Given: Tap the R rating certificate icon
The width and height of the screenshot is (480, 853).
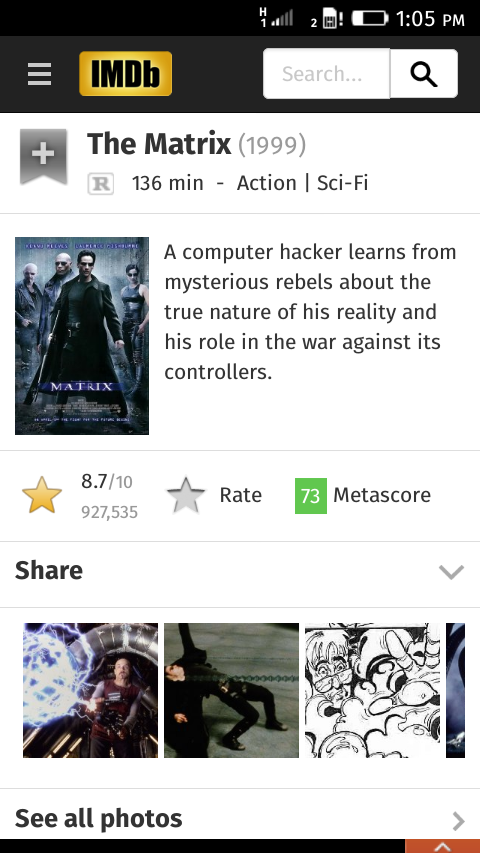Looking at the screenshot, I should pyautogui.click(x=101, y=184).
